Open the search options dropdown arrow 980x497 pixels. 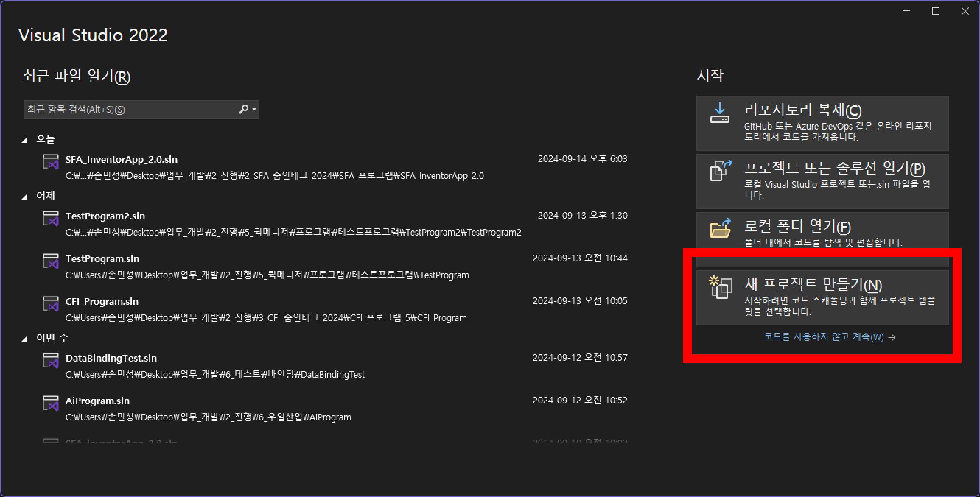pyautogui.click(x=254, y=109)
